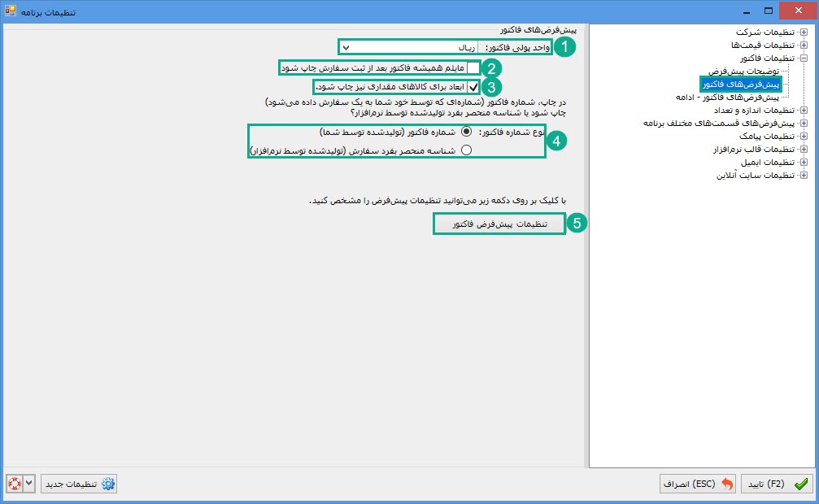The width and height of the screenshot is (819, 504).
Task: Click the تنظیمات پیش‌فرض فاکتور button
Action: pos(499,224)
